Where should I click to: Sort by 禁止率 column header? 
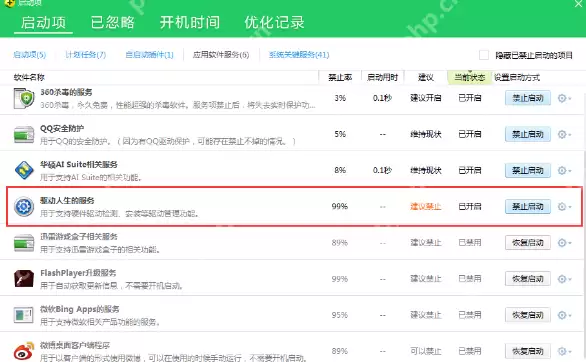[340, 78]
